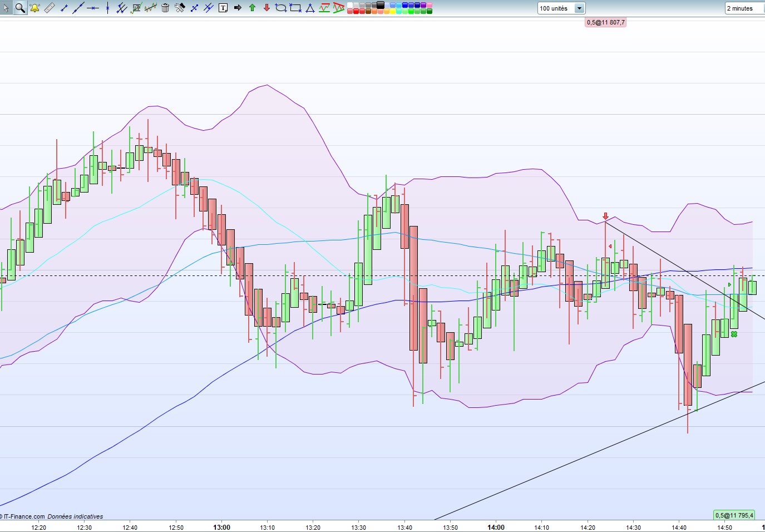Select the arrow cursor tool
Image resolution: width=765 pixels, height=532 pixels.
[6, 8]
